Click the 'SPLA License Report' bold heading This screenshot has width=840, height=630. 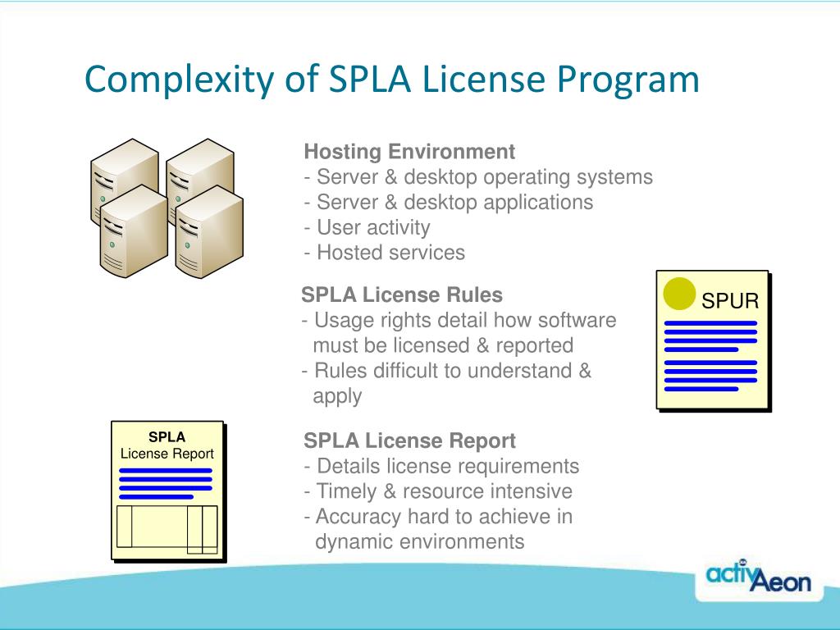click(409, 441)
